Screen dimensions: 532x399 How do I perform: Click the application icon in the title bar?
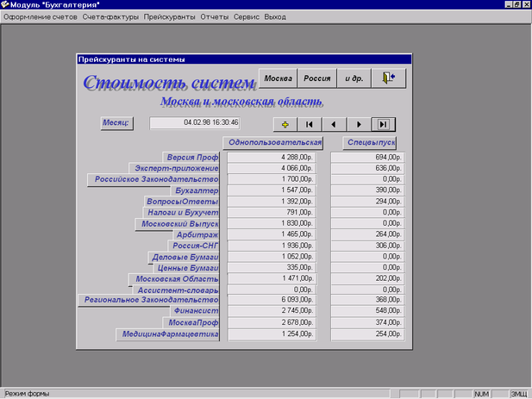coord(4,4)
